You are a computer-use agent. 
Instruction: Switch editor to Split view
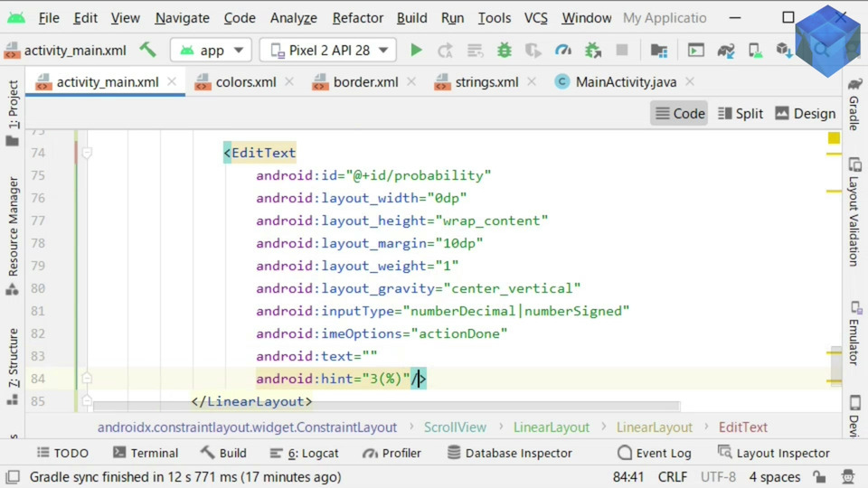[x=741, y=114]
